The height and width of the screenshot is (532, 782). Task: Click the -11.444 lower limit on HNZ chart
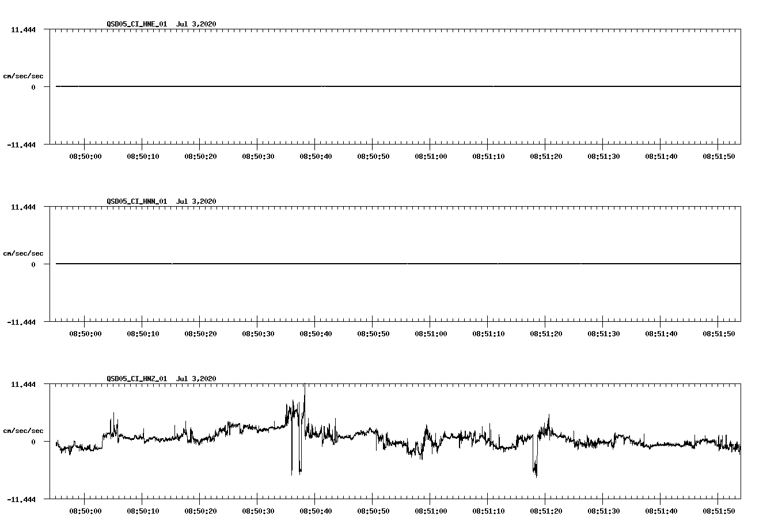(21, 500)
